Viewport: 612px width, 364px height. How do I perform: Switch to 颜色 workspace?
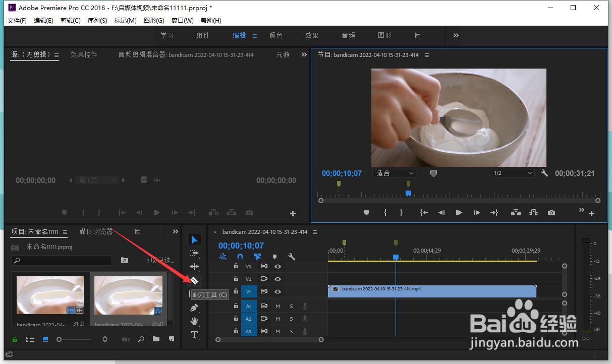pos(276,35)
